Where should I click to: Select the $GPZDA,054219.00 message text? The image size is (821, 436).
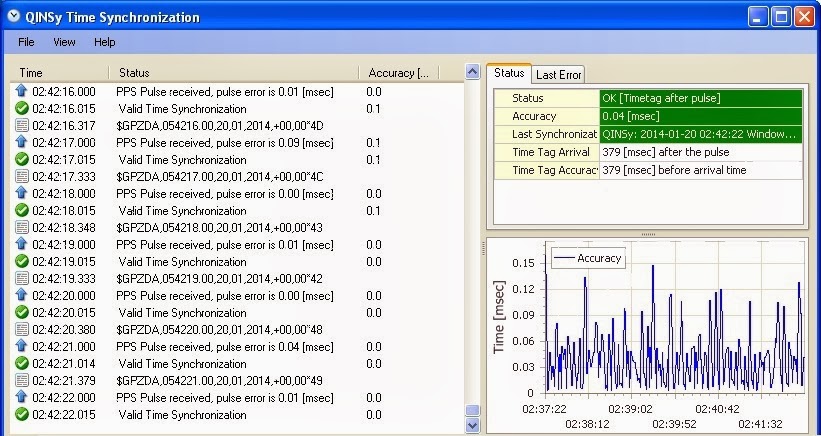pos(219,278)
